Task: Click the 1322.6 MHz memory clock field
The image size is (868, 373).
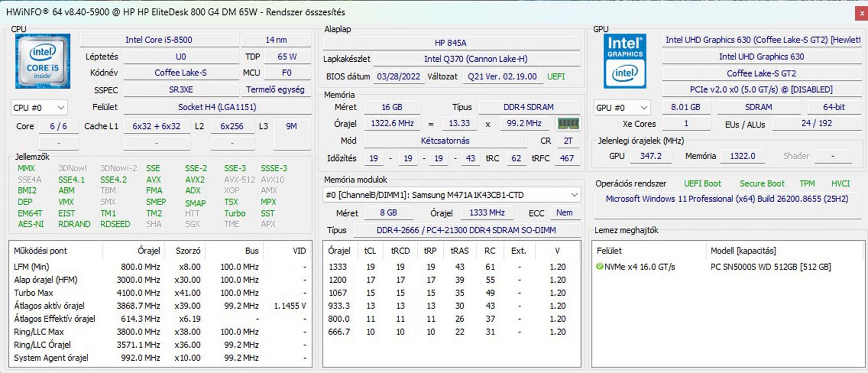Action: (392, 123)
